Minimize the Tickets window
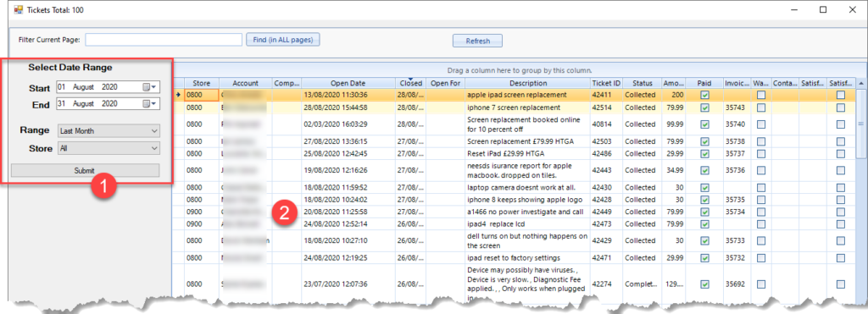 coord(793,9)
